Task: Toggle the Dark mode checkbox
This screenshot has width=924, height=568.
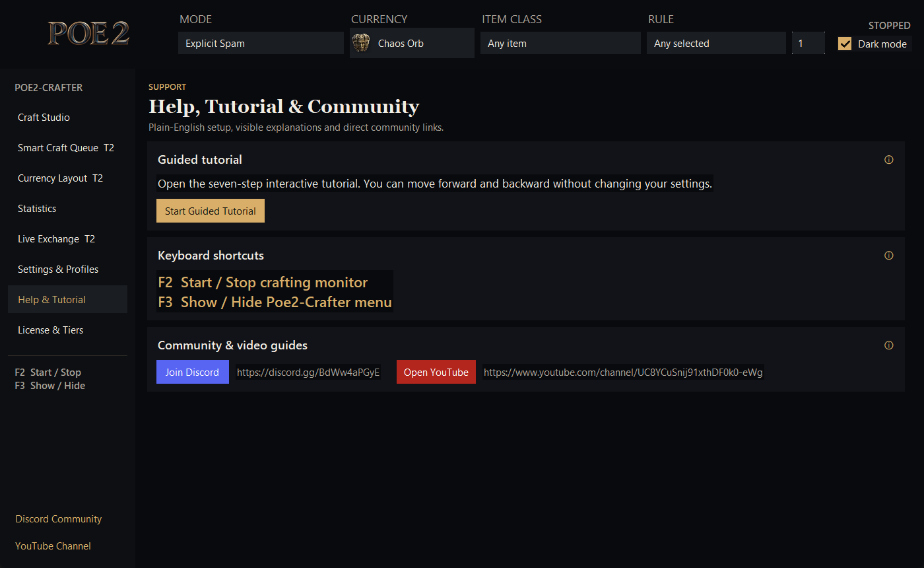Action: point(845,44)
